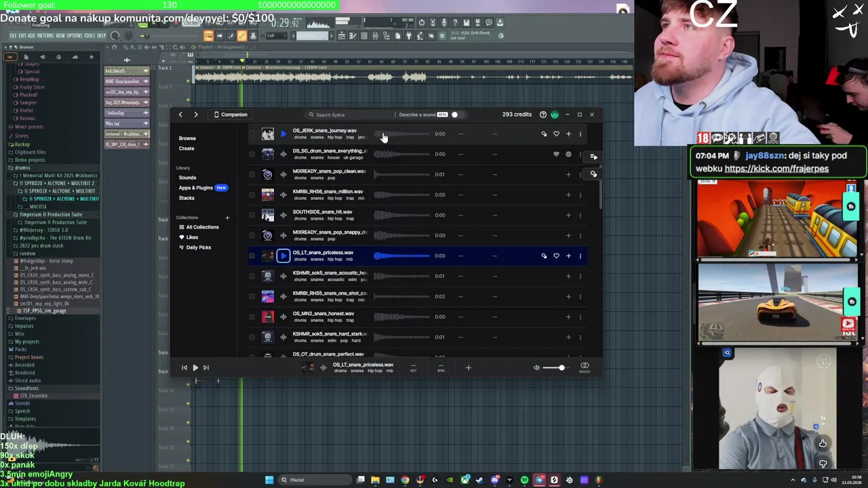This screenshot has width=868, height=488.
Task: Open the Browse section in Splice
Action: (187, 138)
